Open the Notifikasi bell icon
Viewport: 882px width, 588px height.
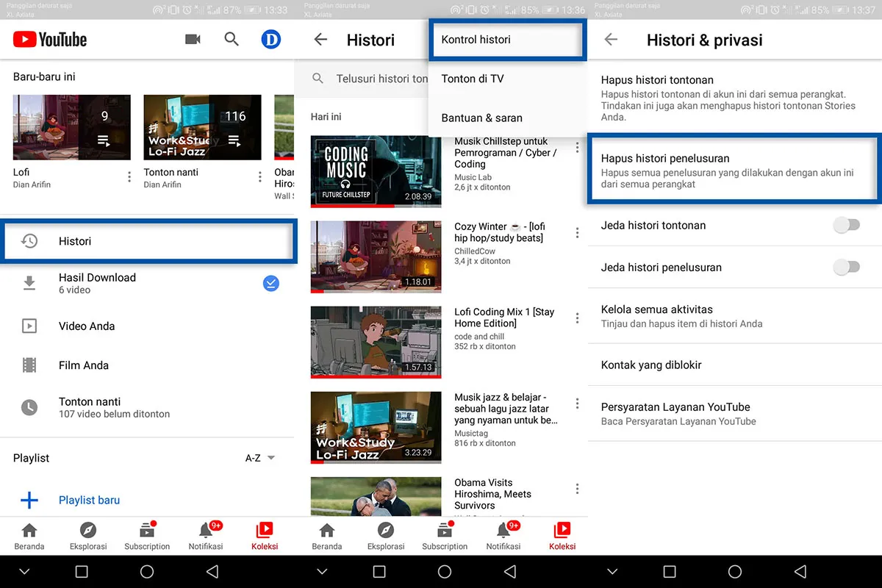[x=206, y=529]
